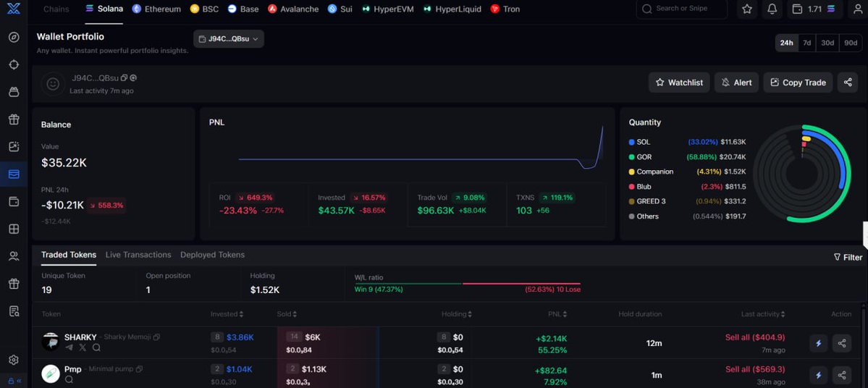
Task: Toggle Alert for this wallet
Action: pyautogui.click(x=736, y=83)
